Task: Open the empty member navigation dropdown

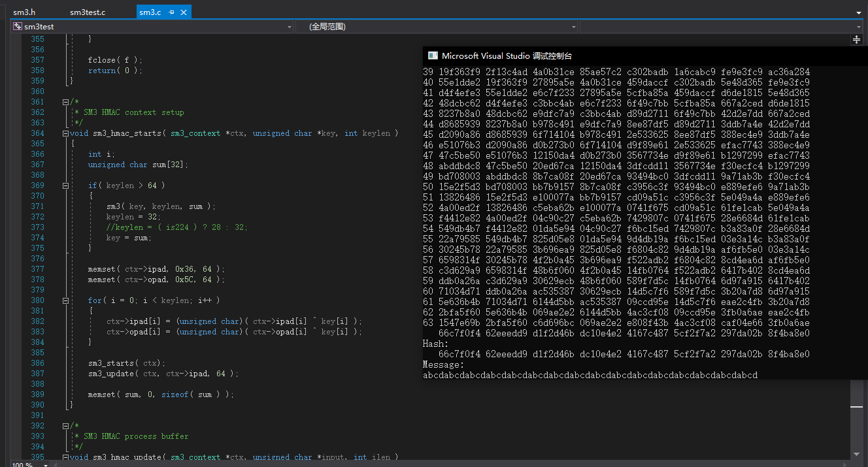Action: click(x=859, y=27)
